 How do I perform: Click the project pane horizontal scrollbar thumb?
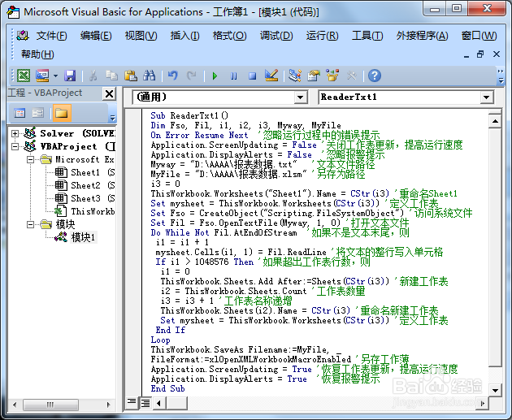pyautogui.click(x=50, y=405)
